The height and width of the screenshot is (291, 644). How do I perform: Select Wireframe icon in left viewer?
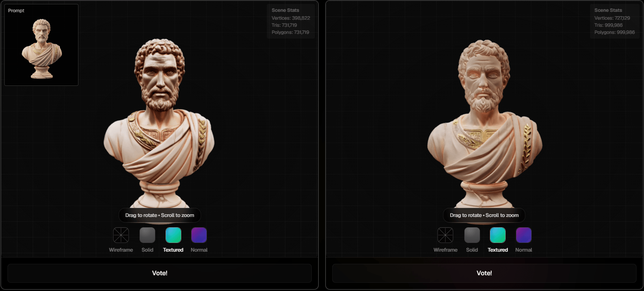[121, 235]
